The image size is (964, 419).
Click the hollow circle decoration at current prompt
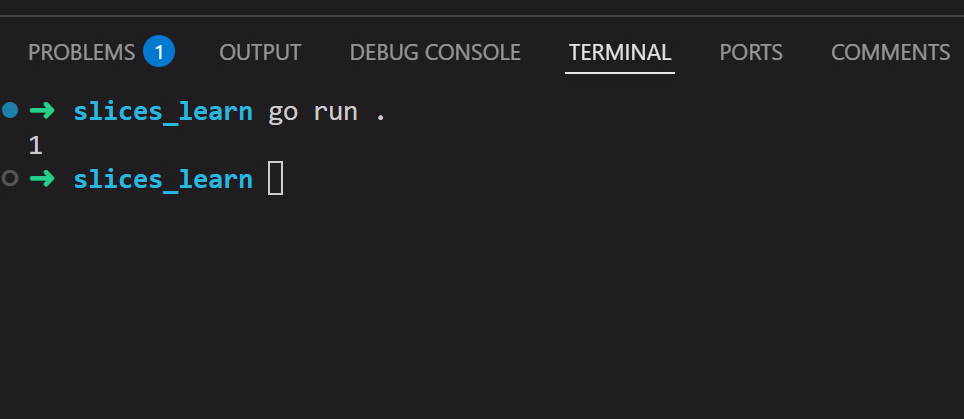tap(11, 179)
